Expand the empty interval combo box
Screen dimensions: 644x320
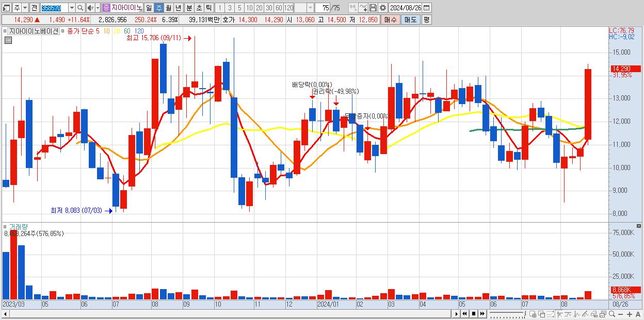point(310,8)
